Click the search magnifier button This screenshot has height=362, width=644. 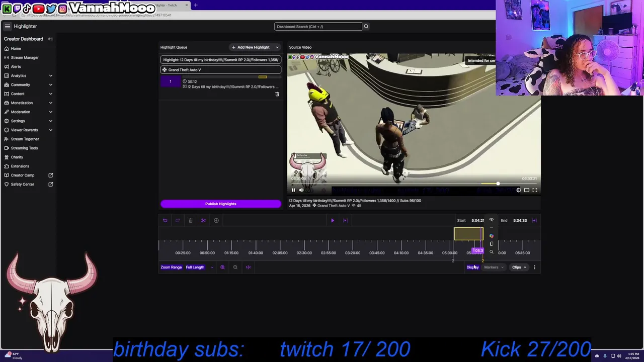366,26
